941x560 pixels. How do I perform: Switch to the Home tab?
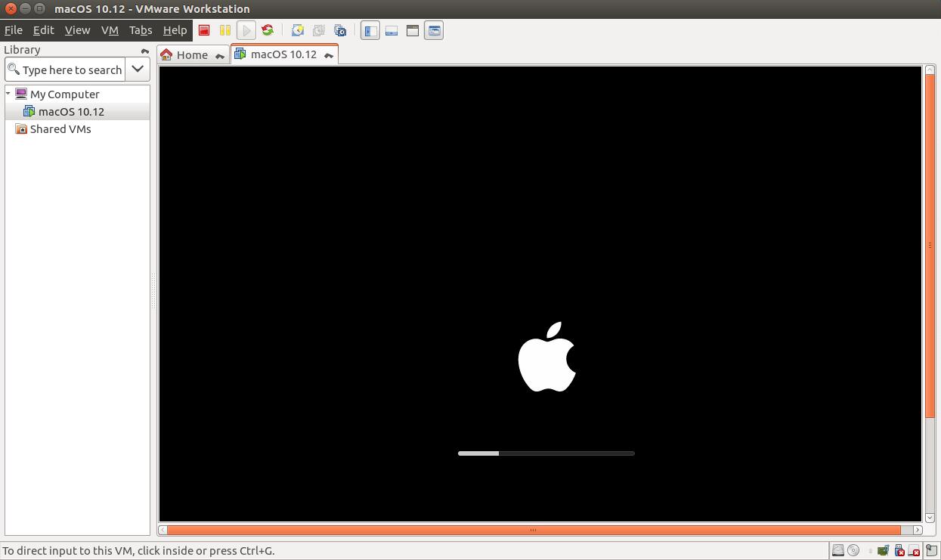(x=192, y=54)
